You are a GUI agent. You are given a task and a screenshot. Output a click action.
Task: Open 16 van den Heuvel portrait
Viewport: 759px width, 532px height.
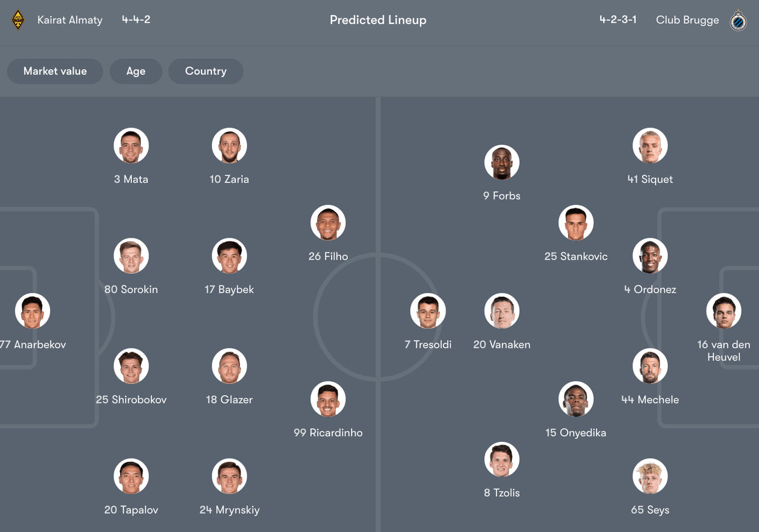point(724,311)
